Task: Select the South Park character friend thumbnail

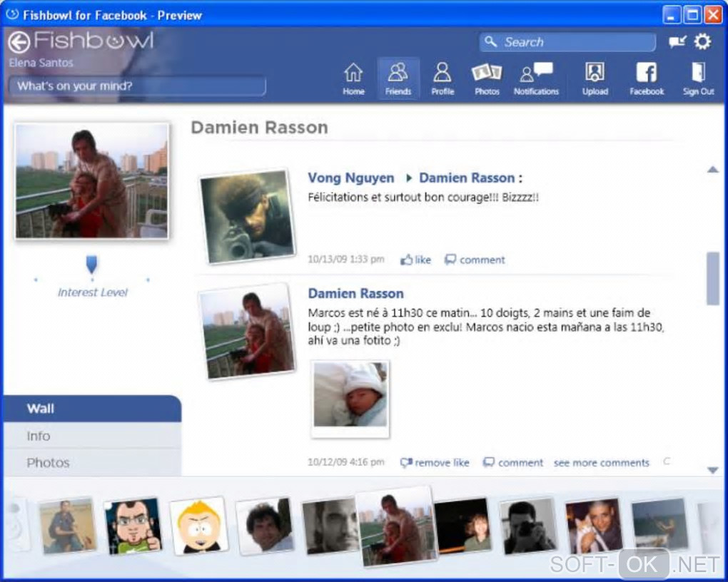Action: (x=199, y=526)
